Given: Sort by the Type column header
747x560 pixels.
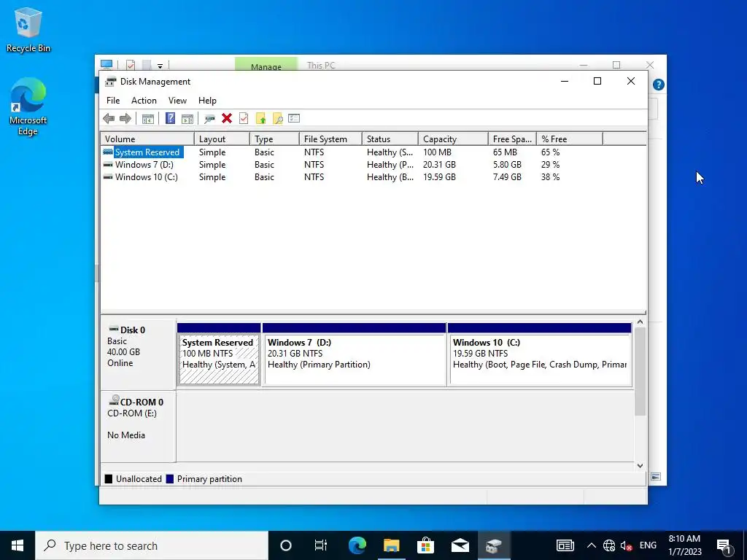Looking at the screenshot, I should coord(274,139).
